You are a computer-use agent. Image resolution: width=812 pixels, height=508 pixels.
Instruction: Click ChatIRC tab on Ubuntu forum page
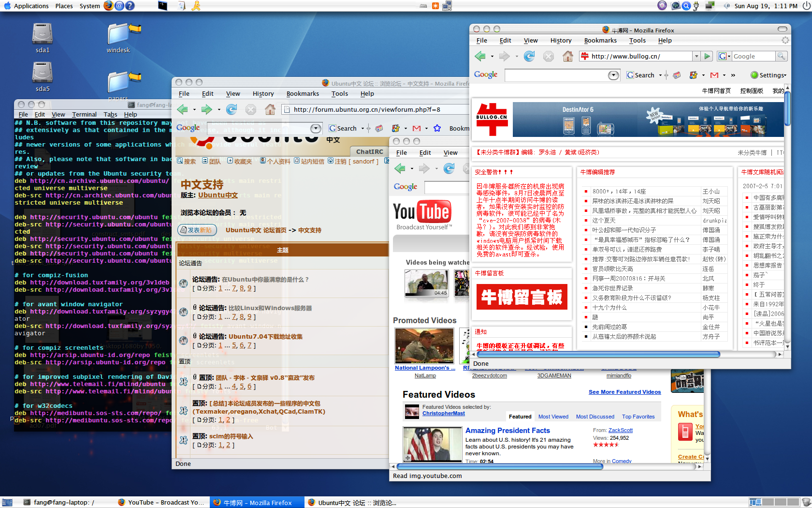tap(370, 151)
